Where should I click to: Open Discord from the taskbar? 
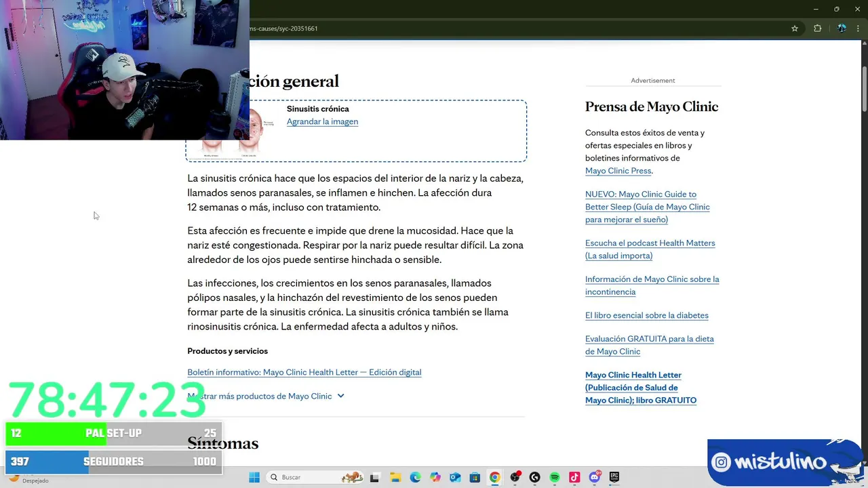click(594, 477)
